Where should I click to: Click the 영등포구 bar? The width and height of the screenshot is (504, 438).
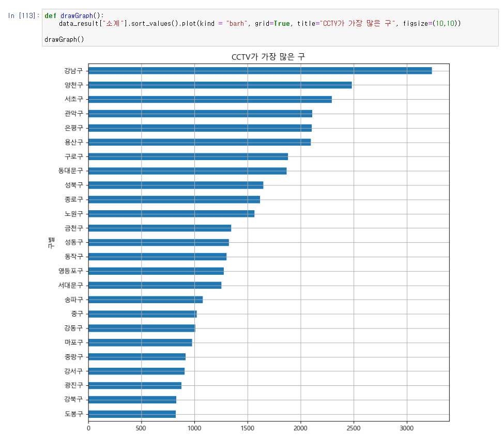pyautogui.click(x=156, y=271)
